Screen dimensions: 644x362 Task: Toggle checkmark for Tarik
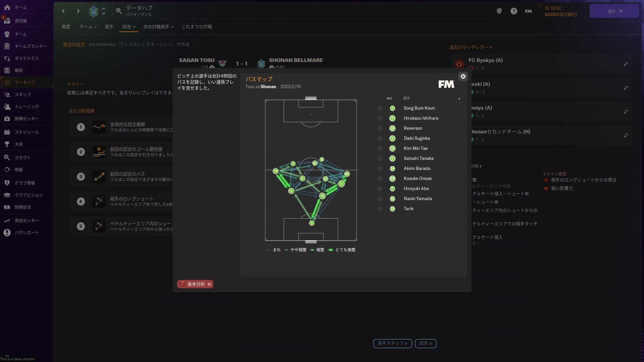click(379, 209)
